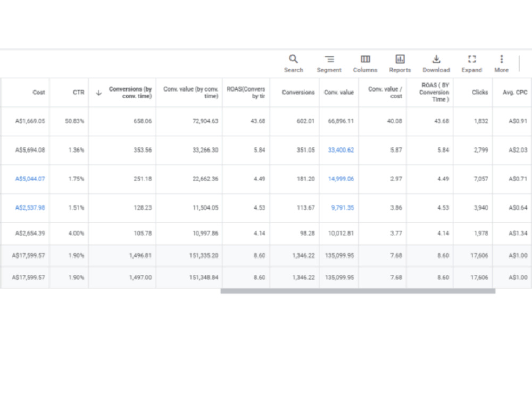Sort by the Cost column header
Screen dimensions: 532x399
[x=39, y=92]
